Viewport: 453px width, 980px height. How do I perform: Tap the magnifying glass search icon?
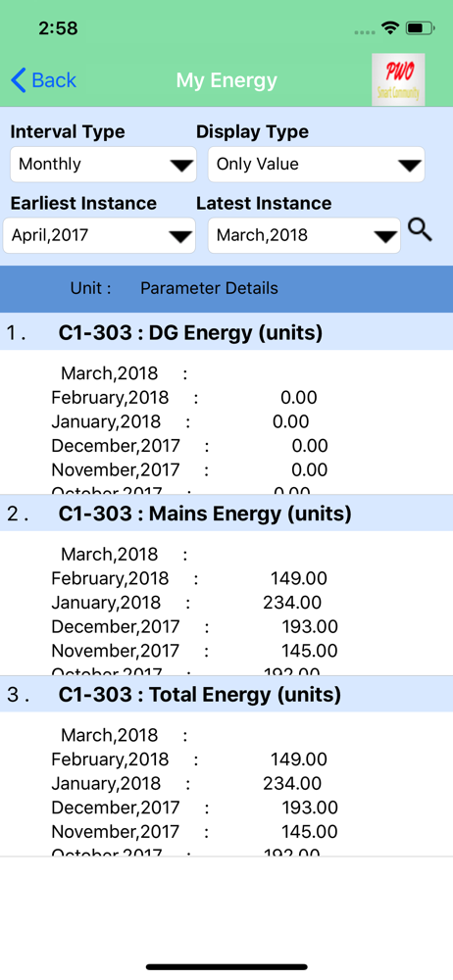tap(420, 230)
